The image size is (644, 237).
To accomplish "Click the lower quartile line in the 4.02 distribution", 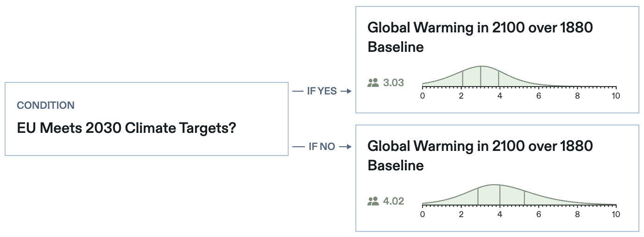I will (x=478, y=197).
